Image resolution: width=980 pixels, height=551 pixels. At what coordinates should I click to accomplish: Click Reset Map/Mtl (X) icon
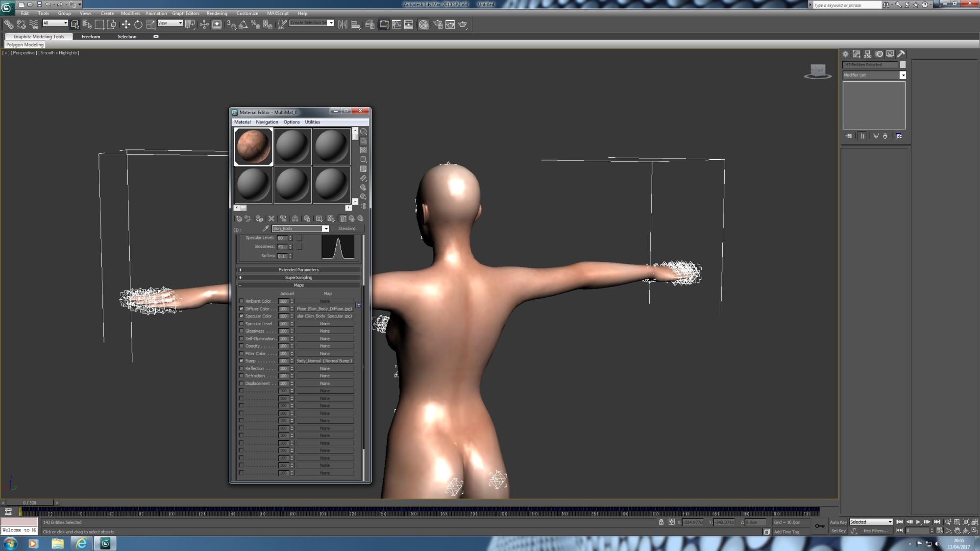271,218
